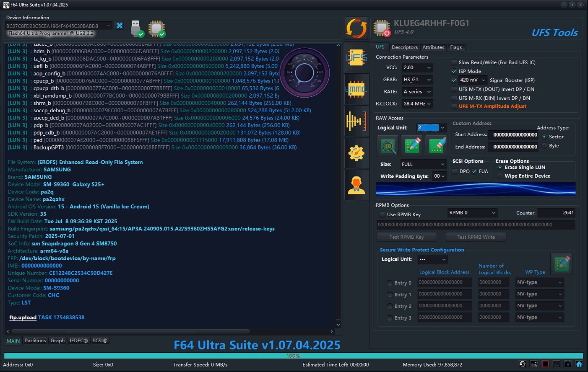Open the Size FULL dropdown
The height and width of the screenshot is (372, 588).
423,164
